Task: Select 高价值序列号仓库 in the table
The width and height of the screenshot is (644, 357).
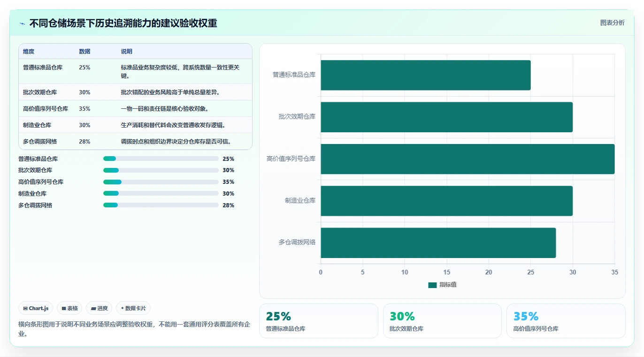Action: tap(46, 109)
